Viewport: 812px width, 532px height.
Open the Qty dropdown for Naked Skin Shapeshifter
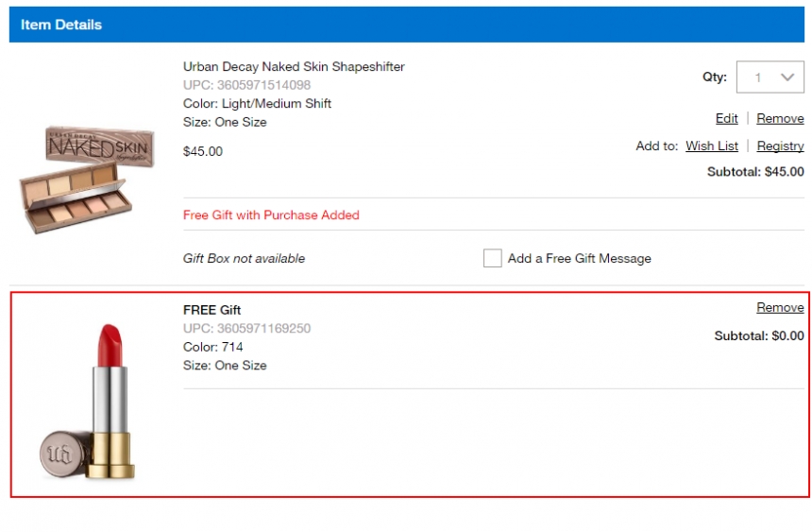tap(770, 77)
